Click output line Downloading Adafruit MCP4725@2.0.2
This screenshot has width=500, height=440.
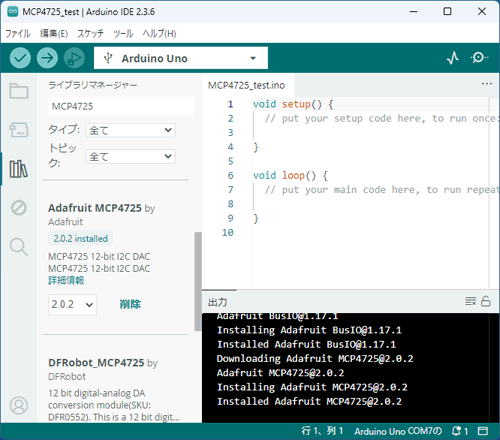click(315, 359)
